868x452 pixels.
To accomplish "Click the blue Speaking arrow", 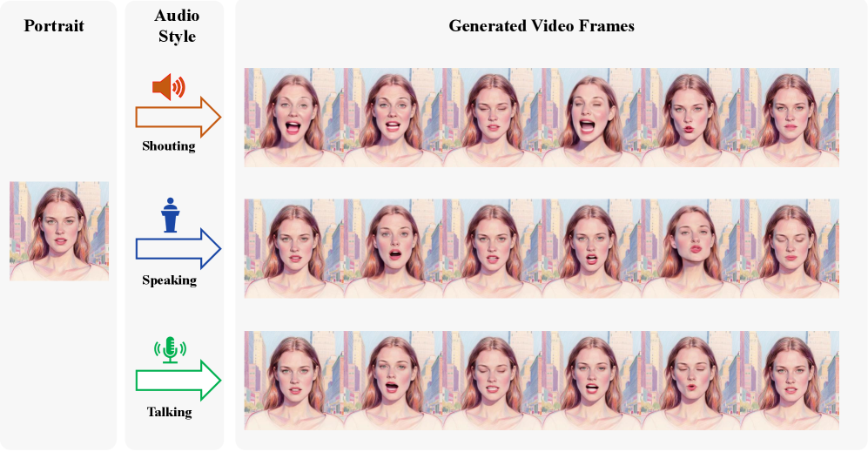I will (178, 249).
